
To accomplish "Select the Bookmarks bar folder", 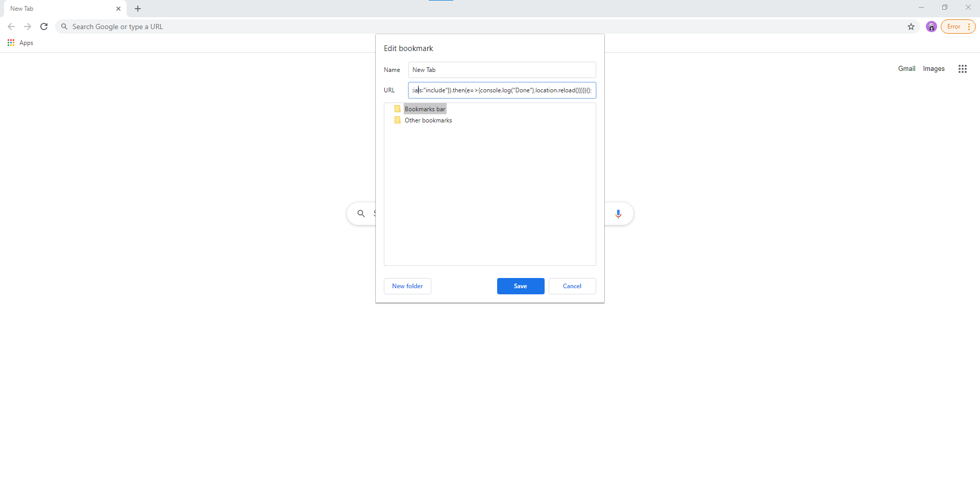I will coord(425,109).
